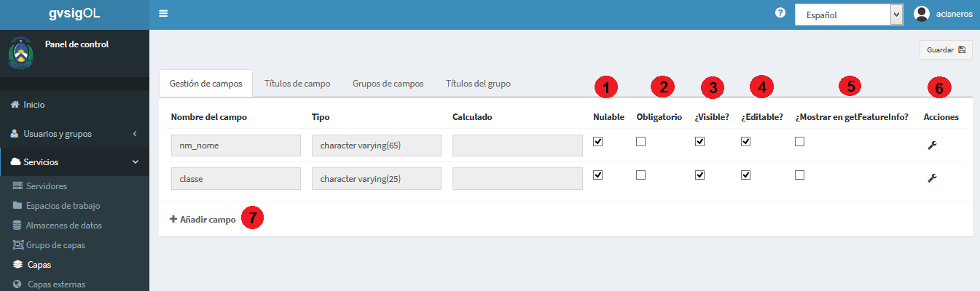Enable getFeatureInfo display for nm_nome
980x291 pixels.
[800, 142]
